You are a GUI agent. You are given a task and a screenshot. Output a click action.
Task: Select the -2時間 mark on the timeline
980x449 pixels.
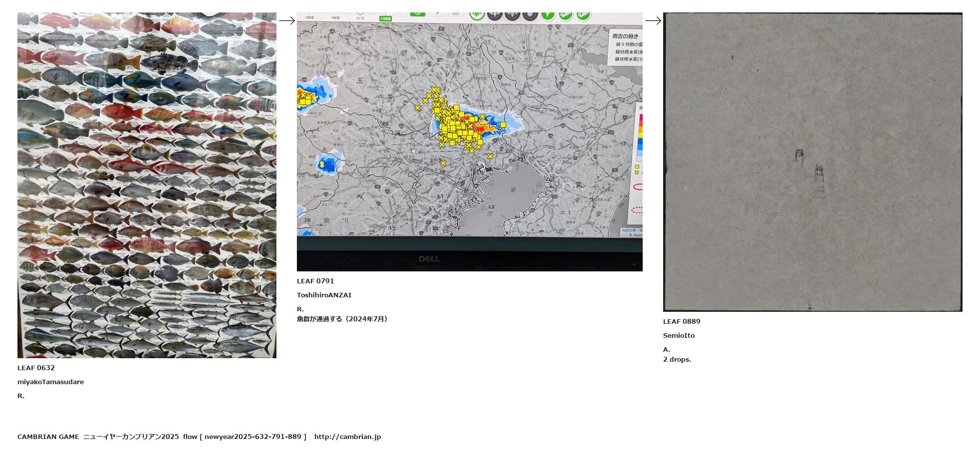309,17
